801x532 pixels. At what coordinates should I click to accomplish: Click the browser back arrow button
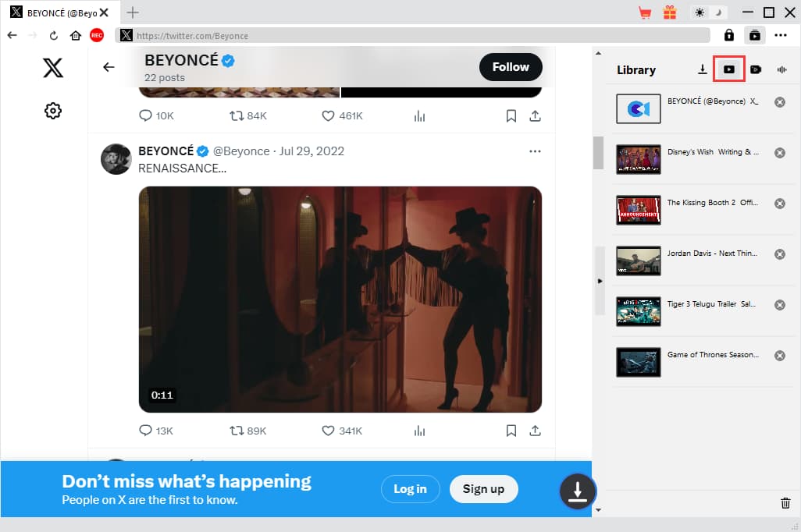point(12,35)
